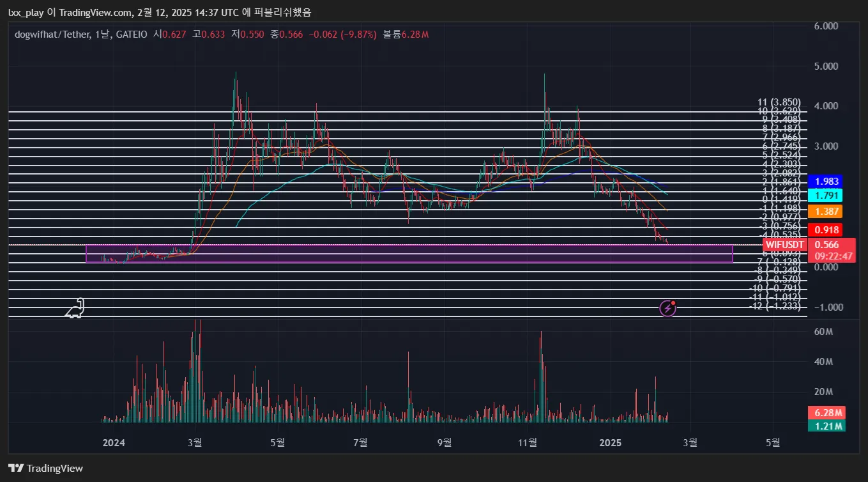Click the 9 (3.408) level label

tap(781, 119)
